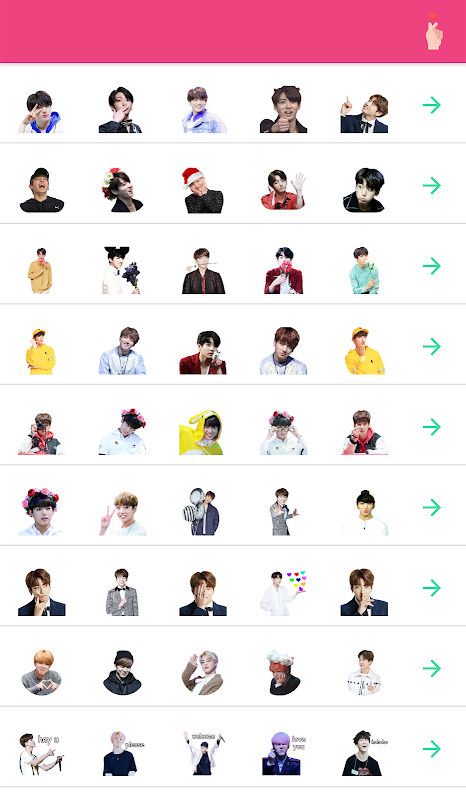Select the Santa hat sticker

(203, 190)
